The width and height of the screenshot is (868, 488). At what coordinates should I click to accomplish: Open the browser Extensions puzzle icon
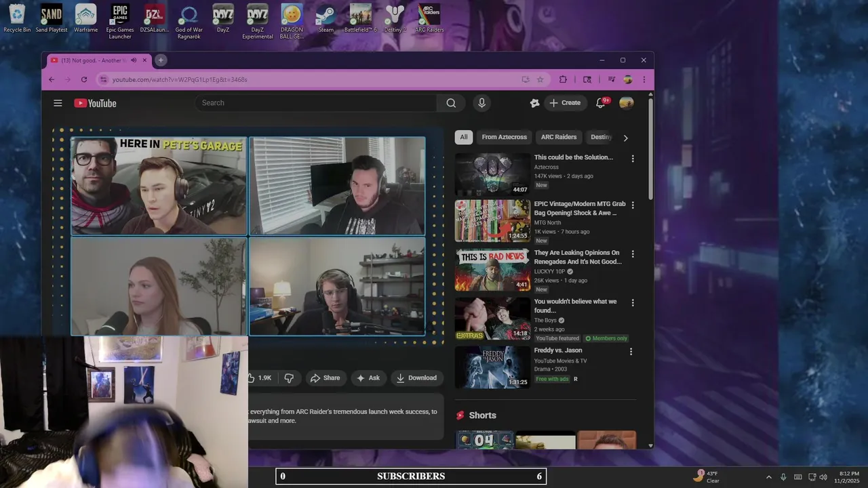(563, 79)
